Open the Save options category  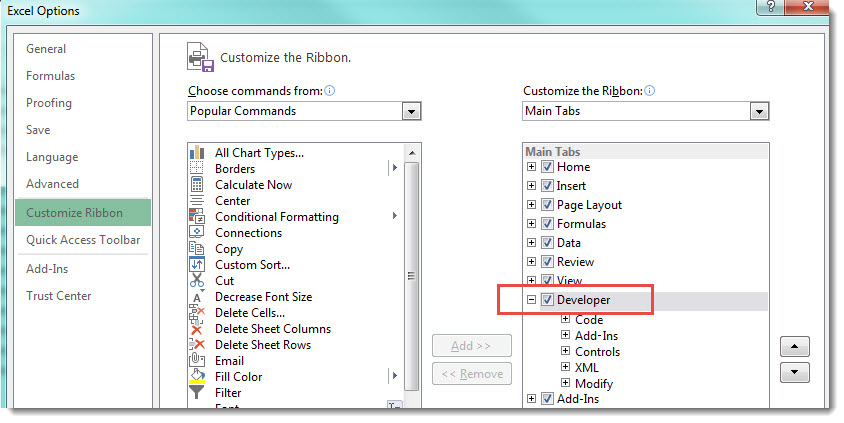[x=38, y=130]
